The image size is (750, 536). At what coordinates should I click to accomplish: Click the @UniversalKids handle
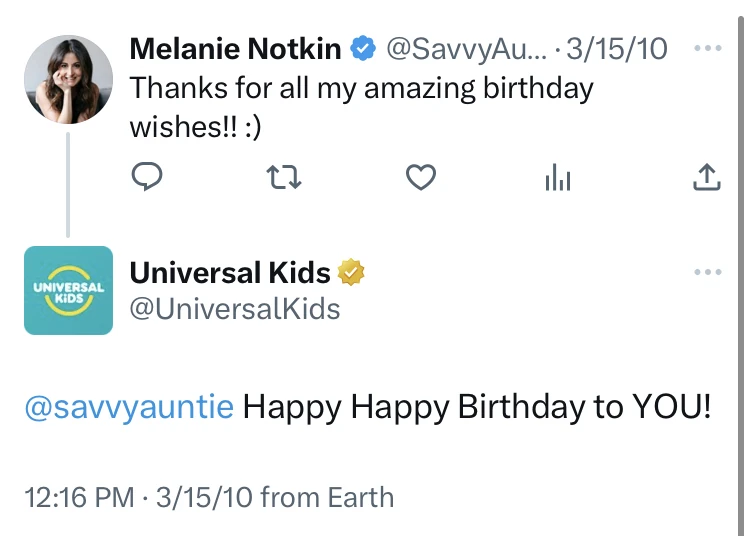point(235,308)
